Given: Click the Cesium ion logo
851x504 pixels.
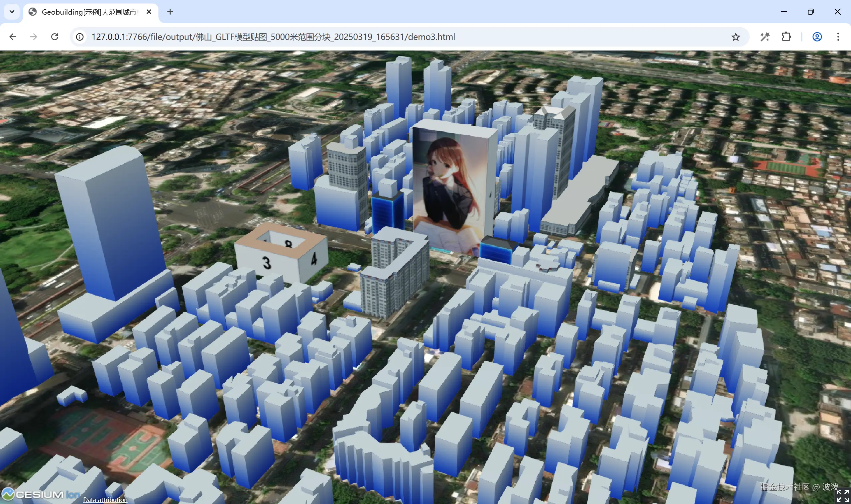Looking at the screenshot, I should click(41, 494).
